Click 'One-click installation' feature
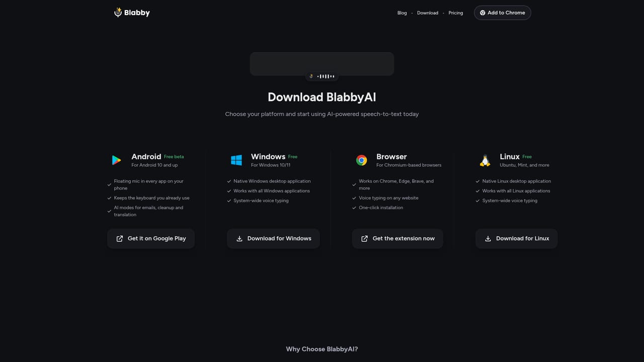Image resolution: width=644 pixels, height=362 pixels. point(381,208)
